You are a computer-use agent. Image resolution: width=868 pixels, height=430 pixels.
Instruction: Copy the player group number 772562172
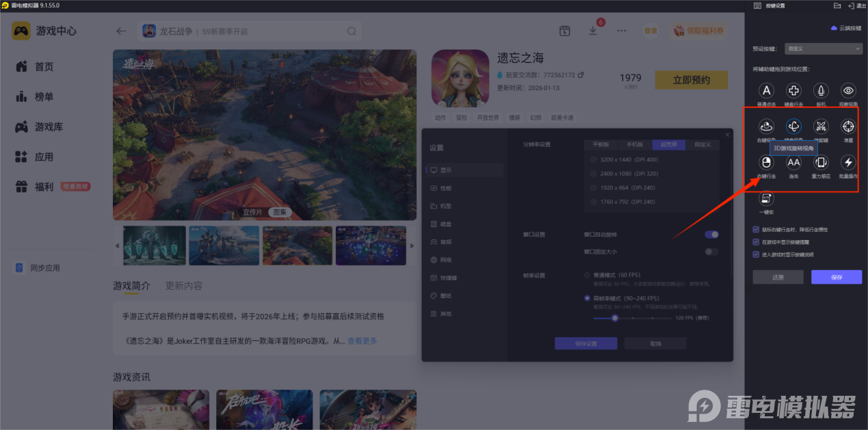click(581, 75)
